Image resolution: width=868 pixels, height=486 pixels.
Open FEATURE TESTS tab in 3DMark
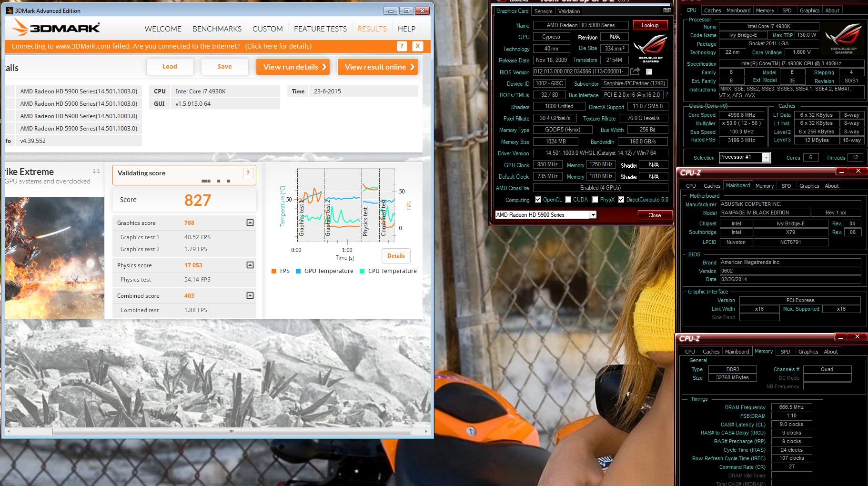coord(320,29)
